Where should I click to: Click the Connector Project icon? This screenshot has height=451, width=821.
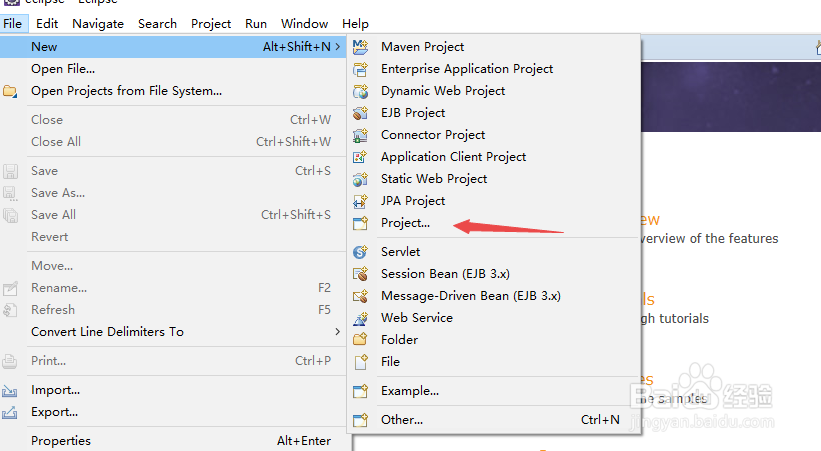coord(361,135)
